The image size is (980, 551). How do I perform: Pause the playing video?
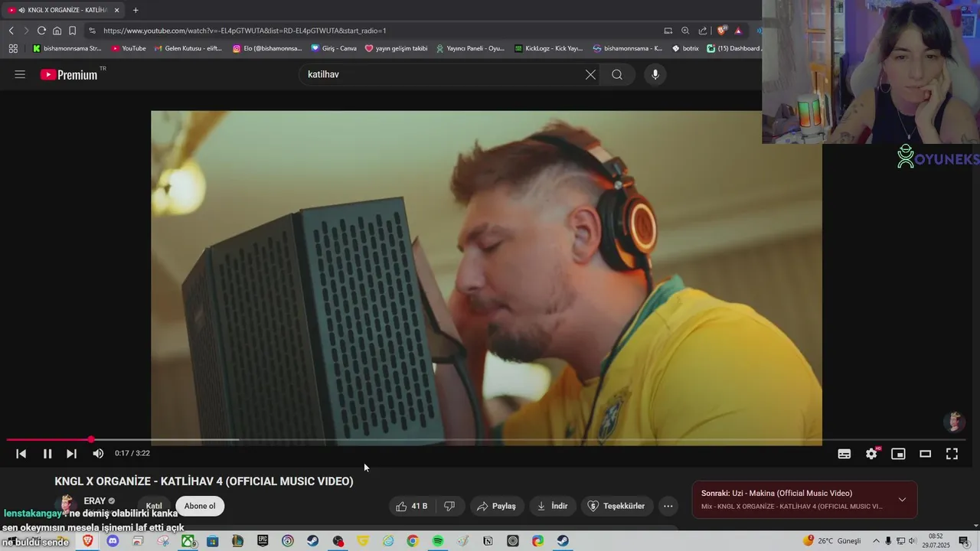click(x=47, y=454)
